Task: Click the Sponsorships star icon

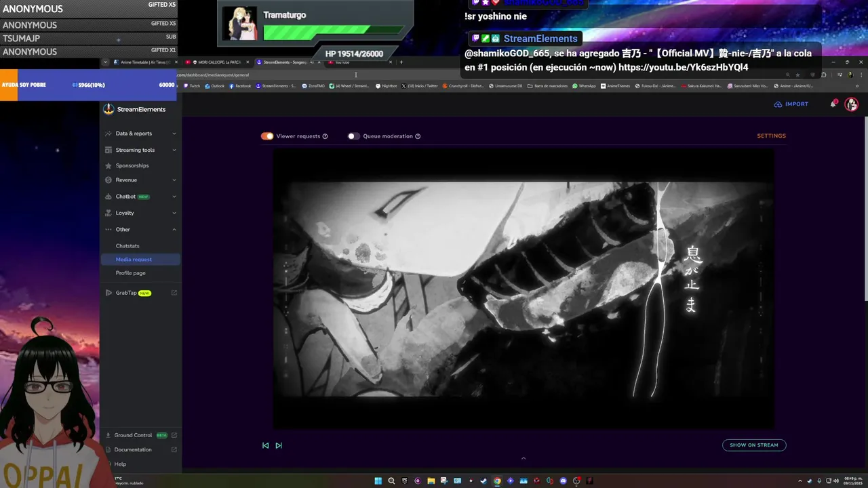Action: click(108, 165)
